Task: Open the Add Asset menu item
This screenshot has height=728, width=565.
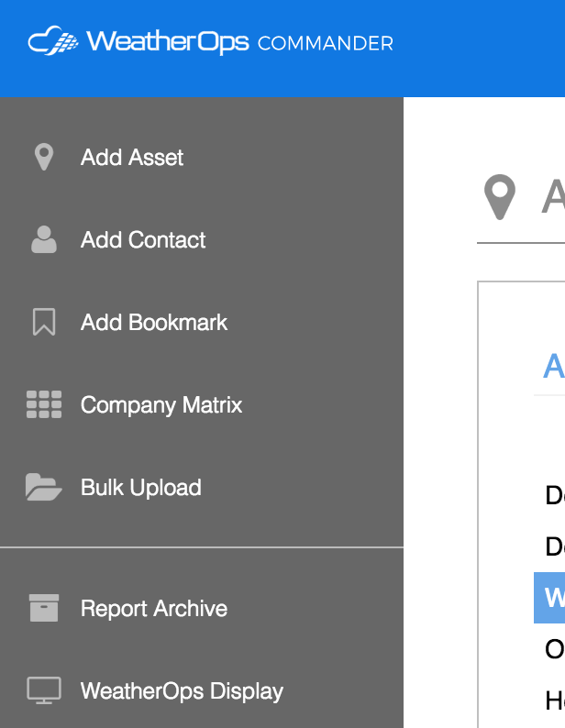Action: coord(132,158)
